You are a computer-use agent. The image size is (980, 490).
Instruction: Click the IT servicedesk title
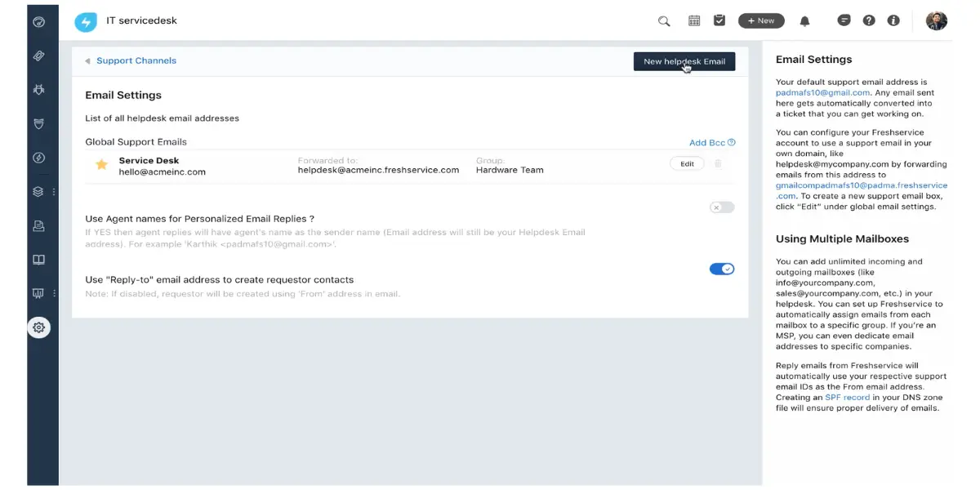[x=142, y=20]
